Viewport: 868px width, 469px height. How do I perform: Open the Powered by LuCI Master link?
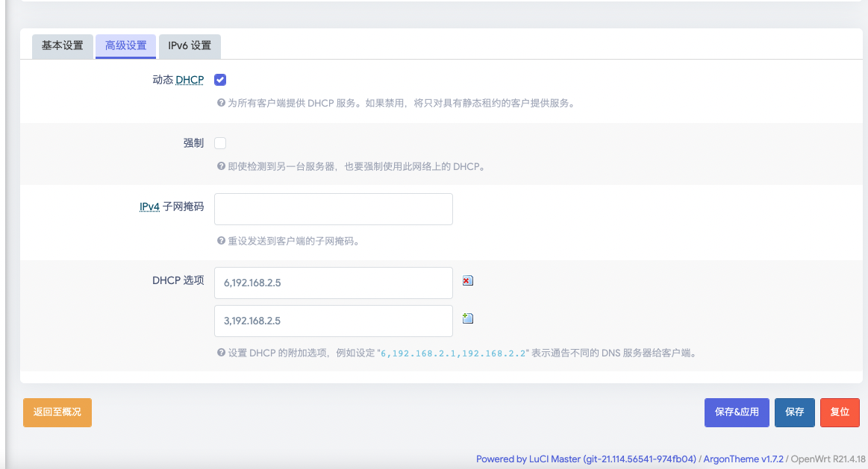pos(586,459)
